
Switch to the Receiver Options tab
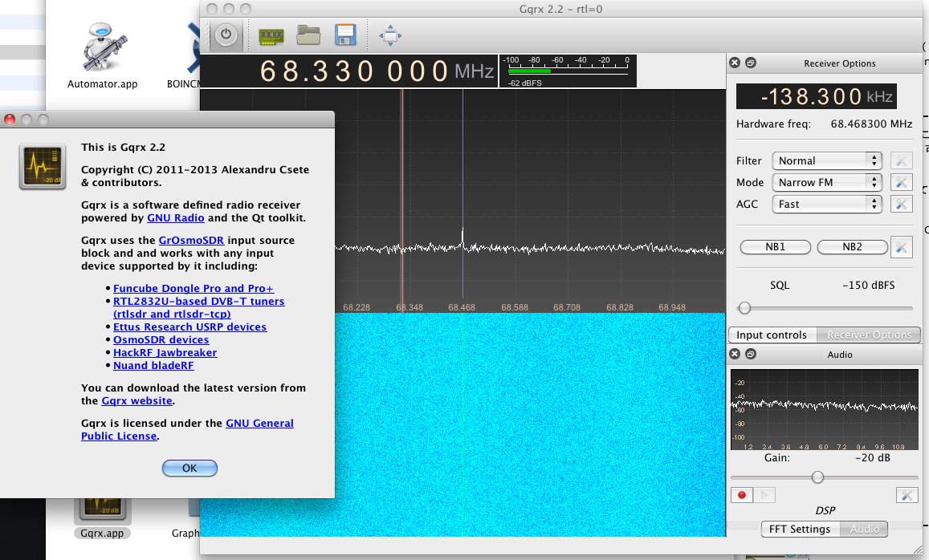point(869,335)
